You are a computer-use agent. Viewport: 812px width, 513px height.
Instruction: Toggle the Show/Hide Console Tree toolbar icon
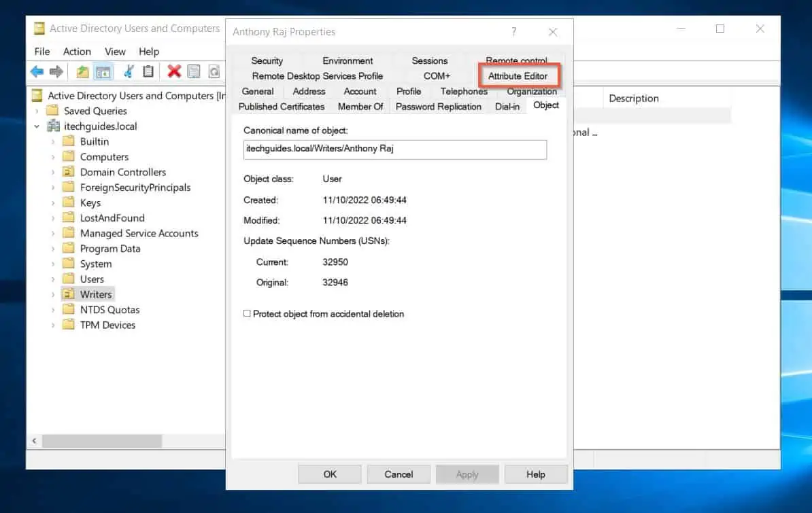coord(103,71)
